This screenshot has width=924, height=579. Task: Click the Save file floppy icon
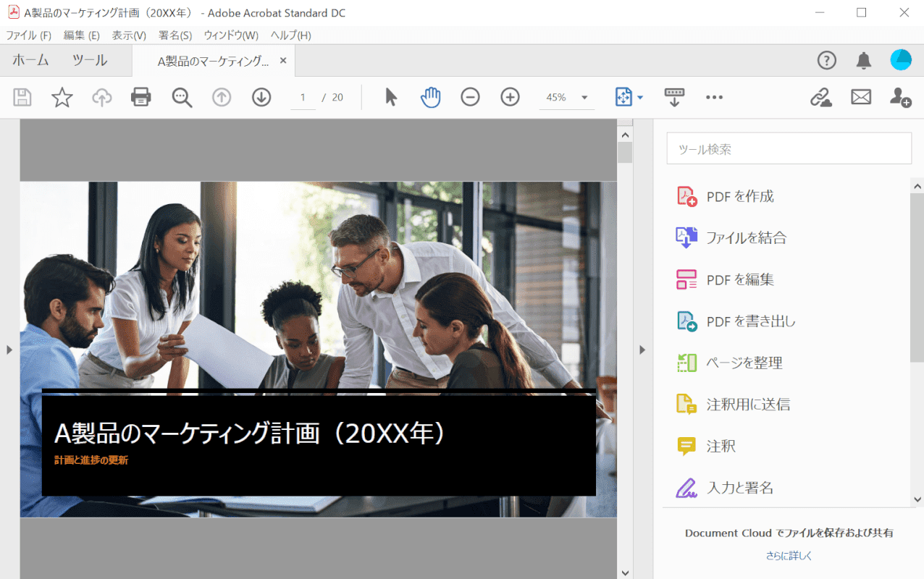point(22,97)
